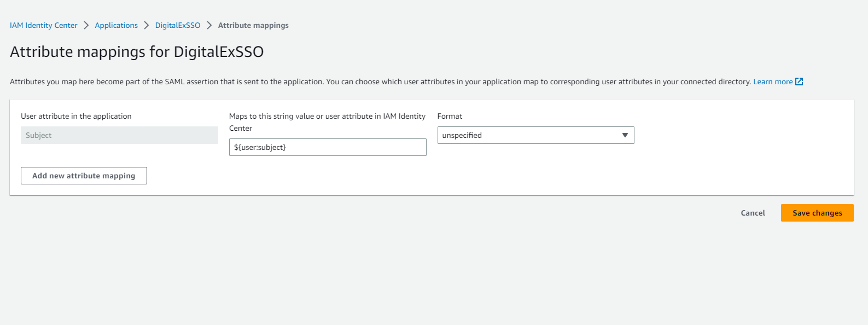Image resolution: width=868 pixels, height=325 pixels.
Task: Click the Attribute mappings for DigitalExSSO heading
Action: point(137,52)
